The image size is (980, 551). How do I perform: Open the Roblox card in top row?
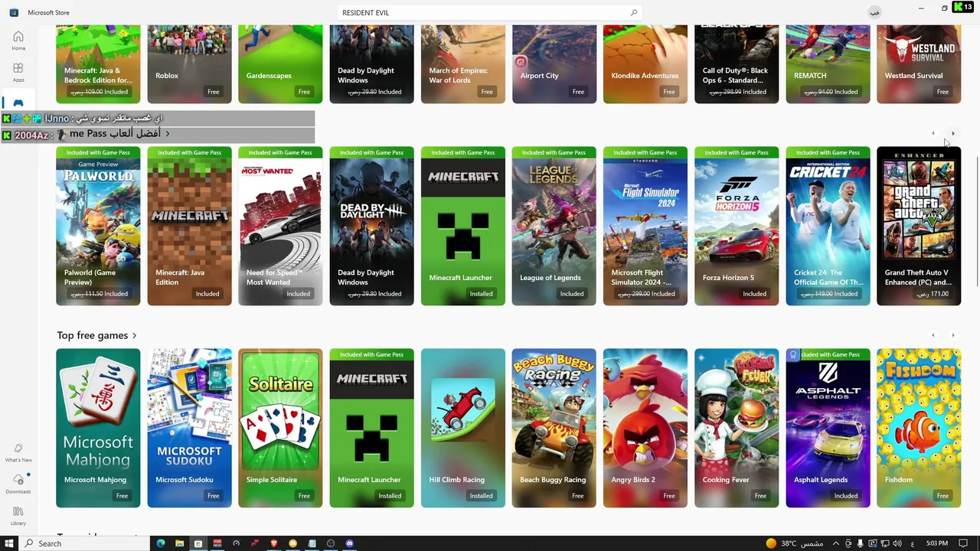[x=189, y=64]
